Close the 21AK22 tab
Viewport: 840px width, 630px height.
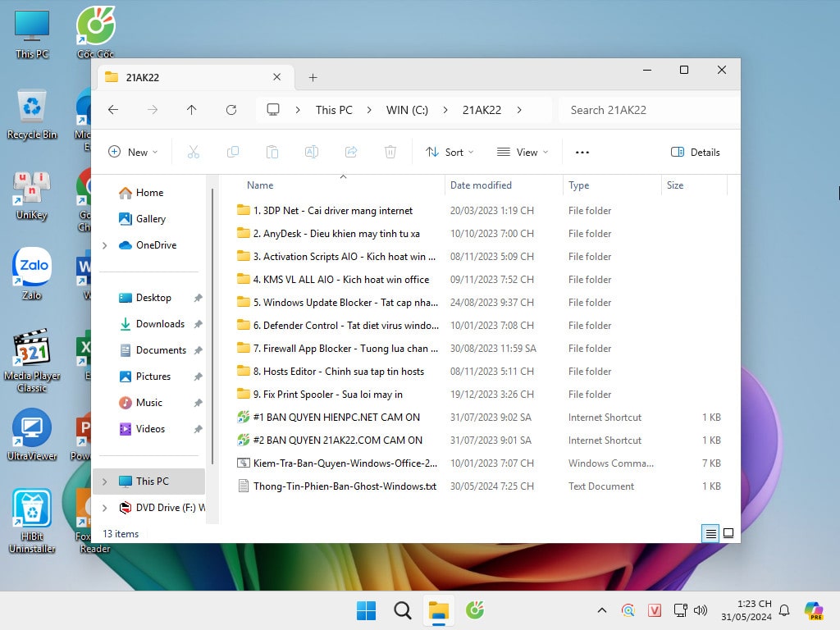277,77
